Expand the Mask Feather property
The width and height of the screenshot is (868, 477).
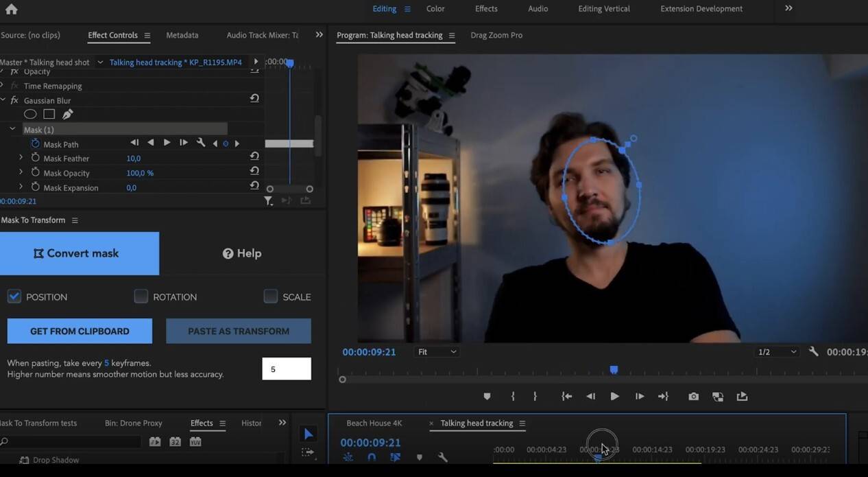21,158
